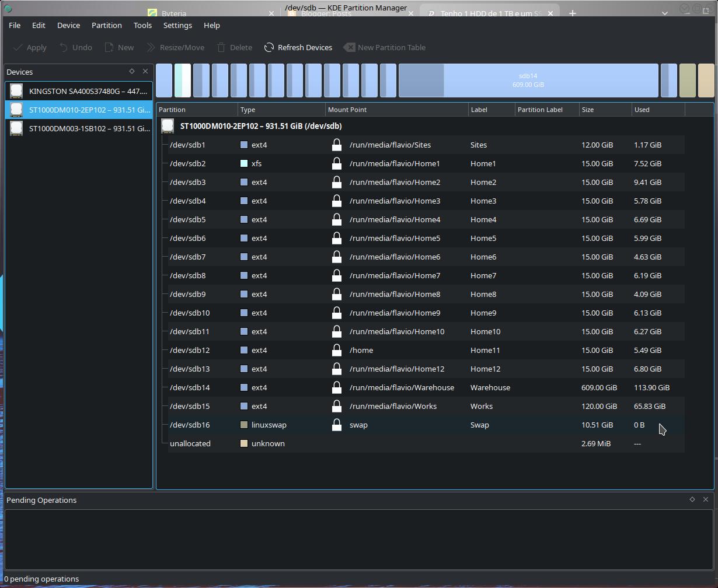The width and height of the screenshot is (718, 588).
Task: Click the Undo toolbar button
Action: click(76, 47)
